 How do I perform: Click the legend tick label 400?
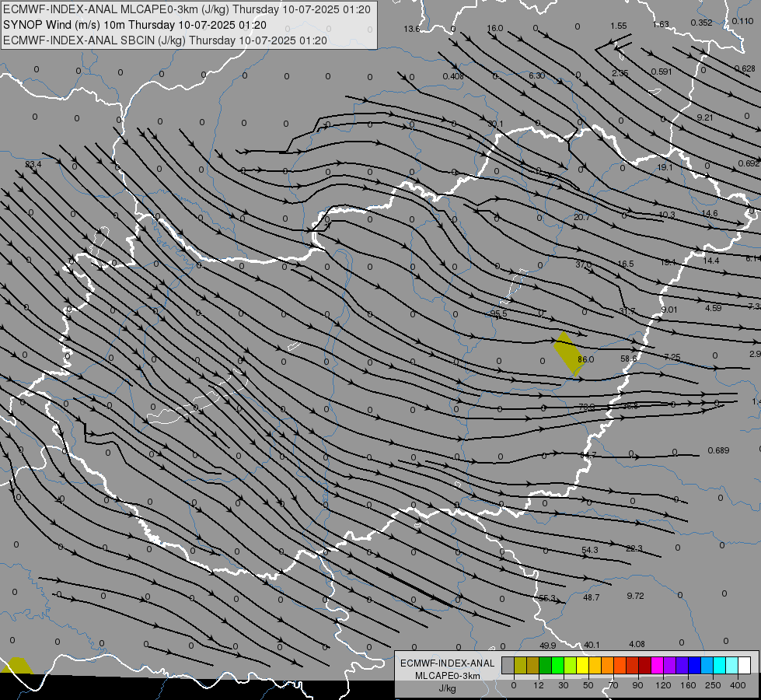point(738,685)
